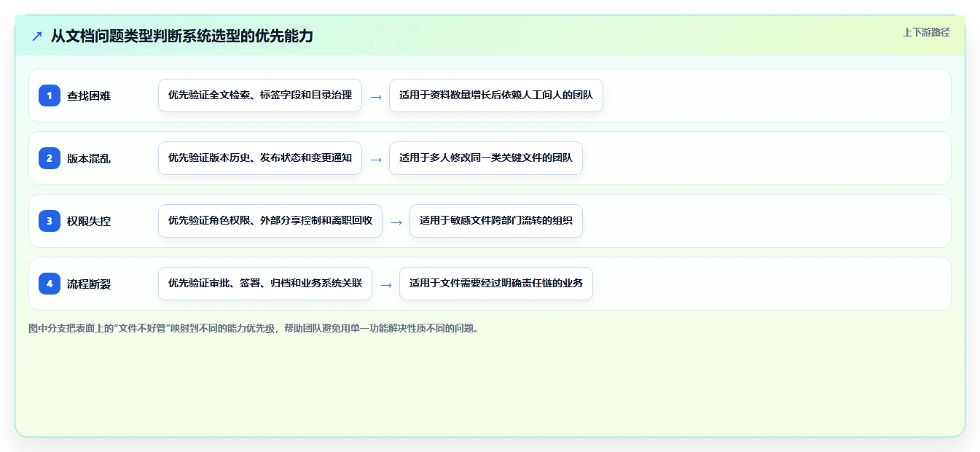980x452 pixels.
Task: Click the box 适用于资料数量增长后依赖人工问人的团队
Action: pos(496,96)
